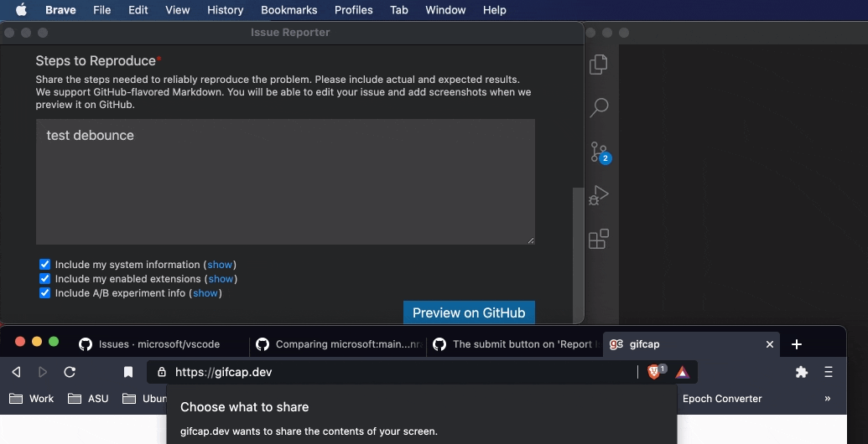Switch to Issues · microsoft/vscode tab
The image size is (868, 444).
pyautogui.click(x=159, y=344)
